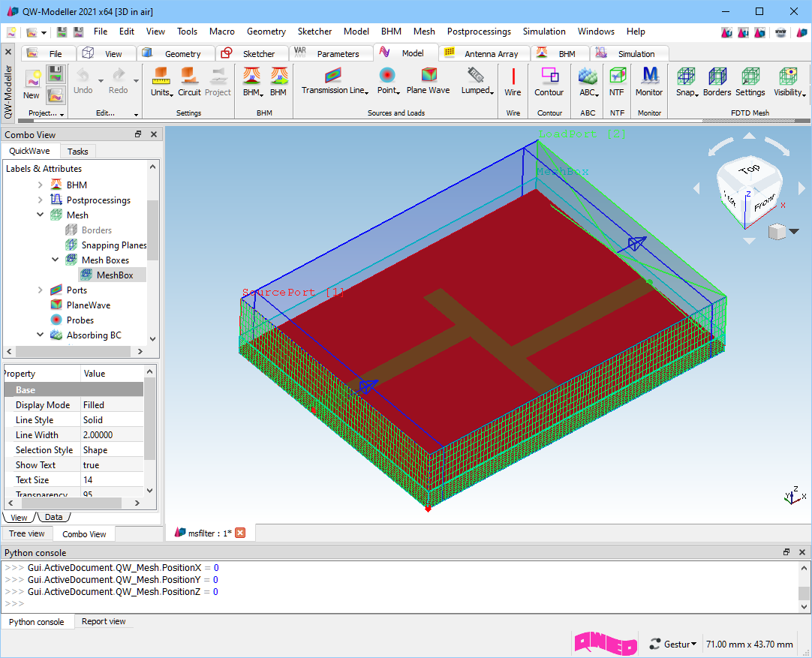Select the Wire tool in ribbon
This screenshot has height=658, width=812.
coord(513,77)
